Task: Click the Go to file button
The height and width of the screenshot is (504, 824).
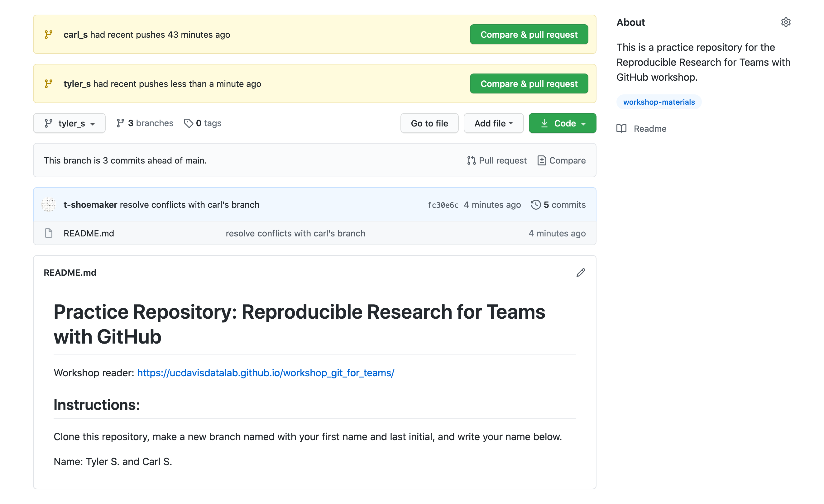Action: 429,123
